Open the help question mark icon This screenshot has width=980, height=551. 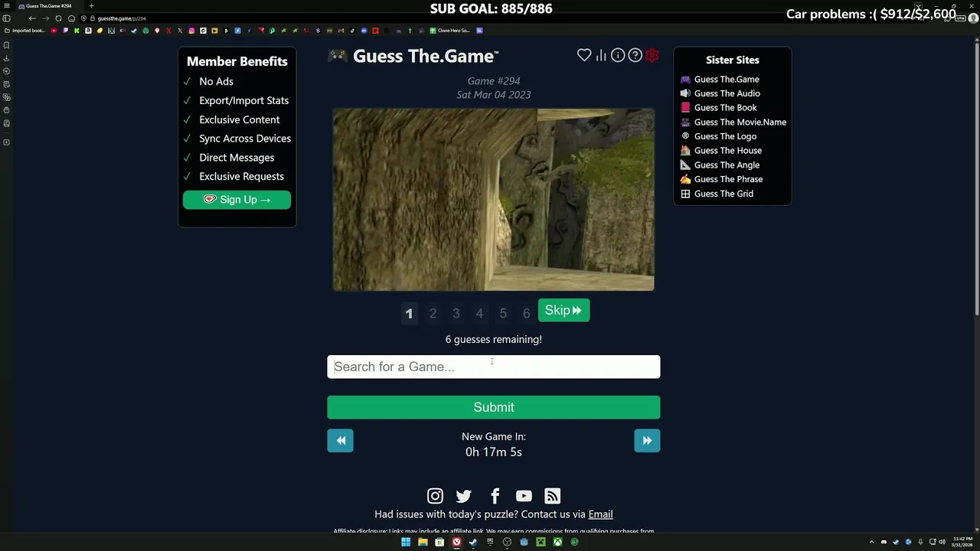(x=635, y=55)
